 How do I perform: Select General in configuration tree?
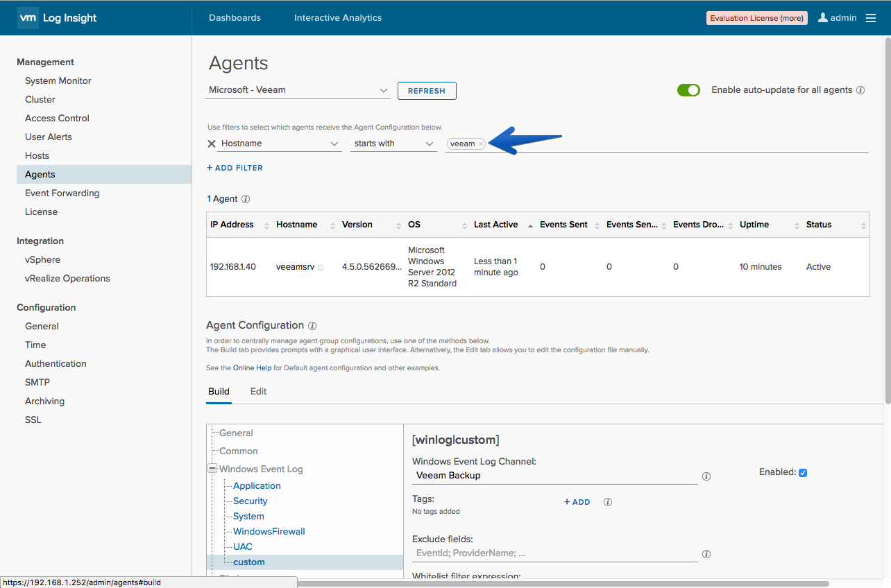click(236, 433)
